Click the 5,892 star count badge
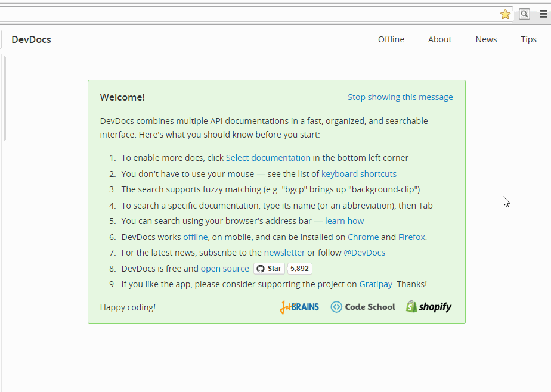 coord(300,269)
